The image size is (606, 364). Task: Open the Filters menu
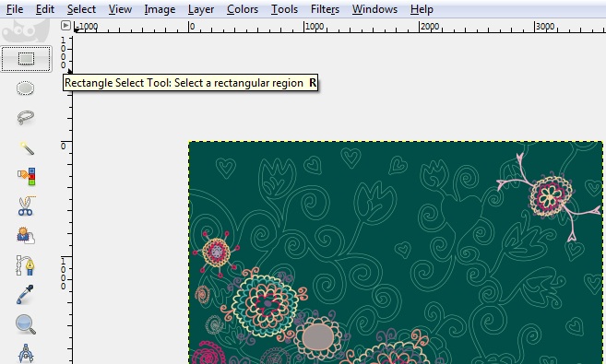[x=325, y=9]
